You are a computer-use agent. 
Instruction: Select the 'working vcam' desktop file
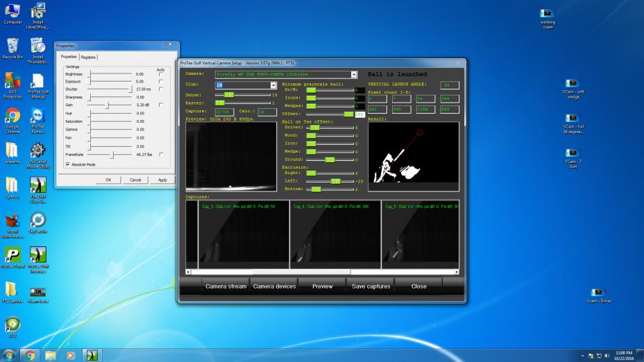[547, 19]
